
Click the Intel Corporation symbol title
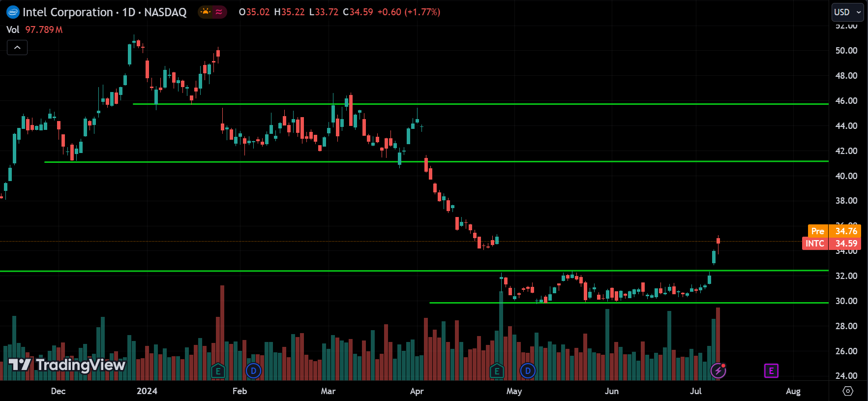105,12
